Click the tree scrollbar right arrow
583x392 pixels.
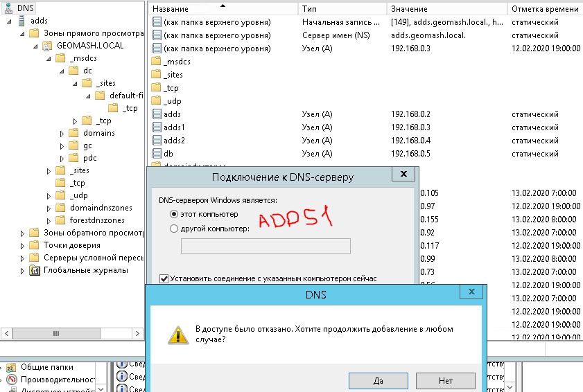pyautogui.click(x=137, y=333)
